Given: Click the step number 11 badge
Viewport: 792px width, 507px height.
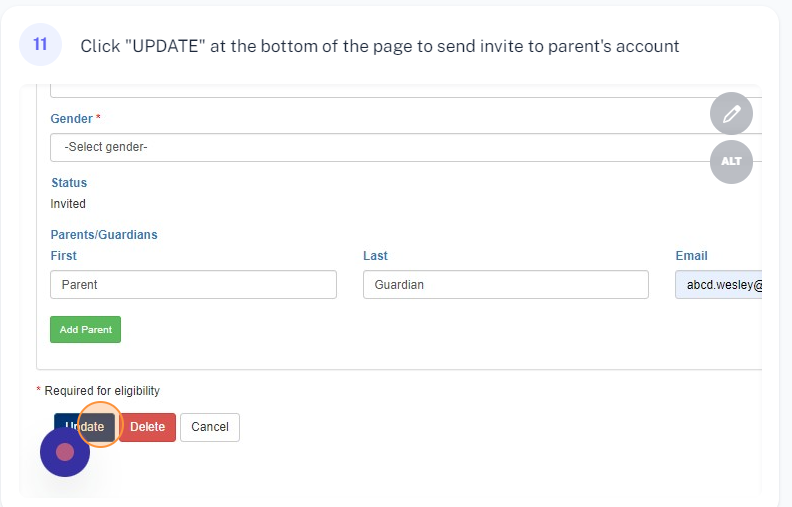Looking at the screenshot, I should click(40, 44).
